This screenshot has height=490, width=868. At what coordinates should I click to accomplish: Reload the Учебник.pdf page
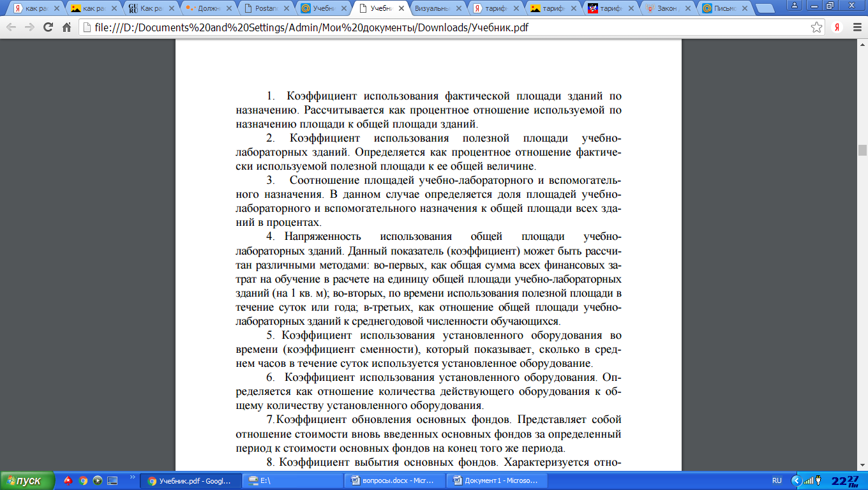pos(48,27)
